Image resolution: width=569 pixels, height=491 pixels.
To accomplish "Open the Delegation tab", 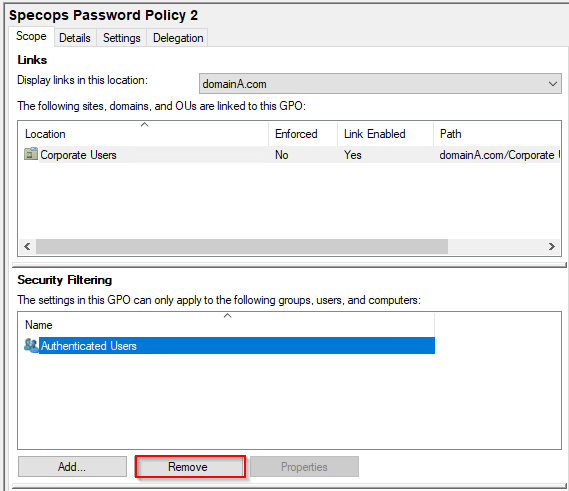I will click(178, 38).
